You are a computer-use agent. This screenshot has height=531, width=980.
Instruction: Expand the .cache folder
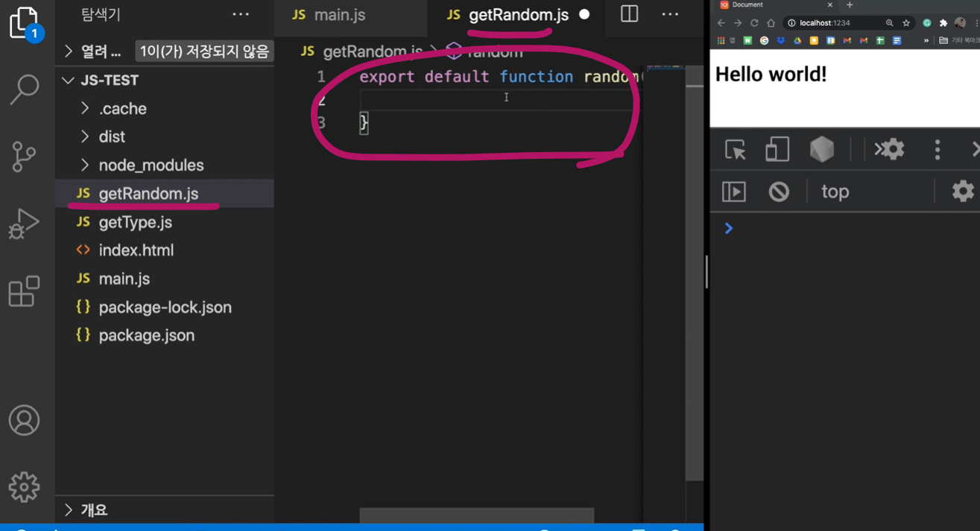pyautogui.click(x=165, y=108)
